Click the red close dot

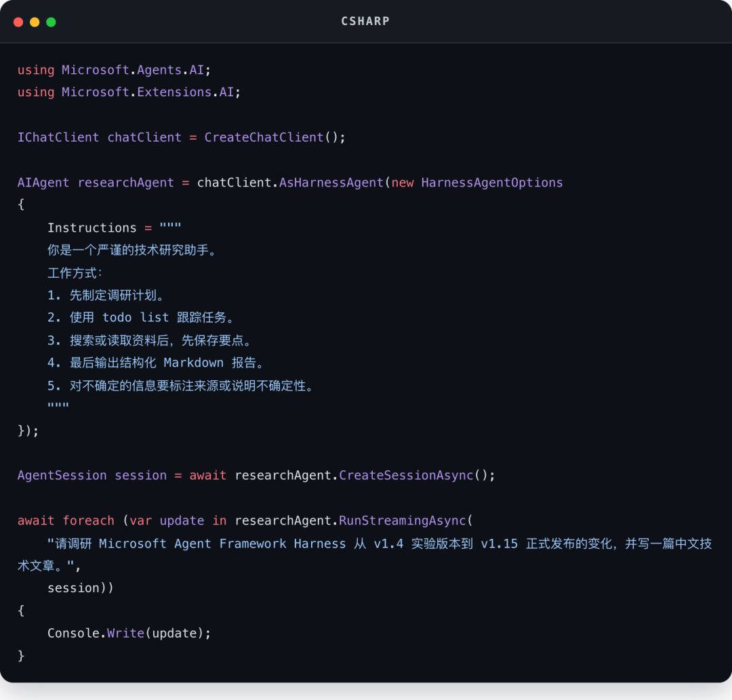pos(19,22)
